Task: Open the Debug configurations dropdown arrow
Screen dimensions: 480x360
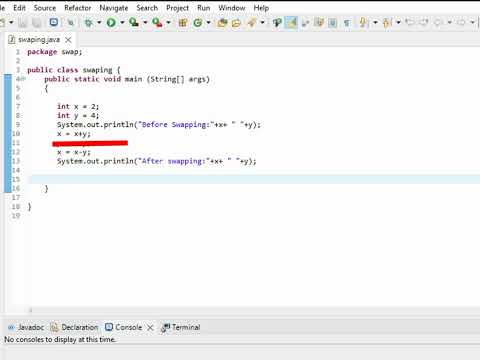Action: [x=99, y=23]
